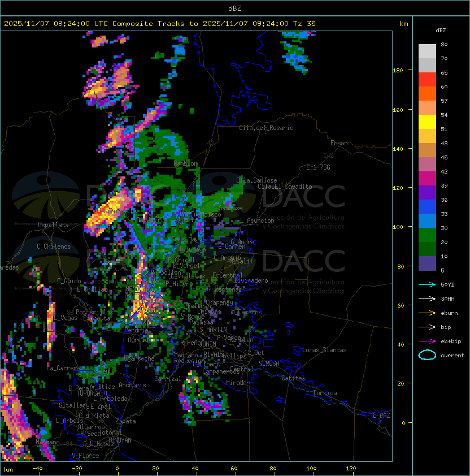Image resolution: width=470 pixels, height=476 pixels.
Task: Click the 'C_Chilenos' map label
Action: point(54,246)
